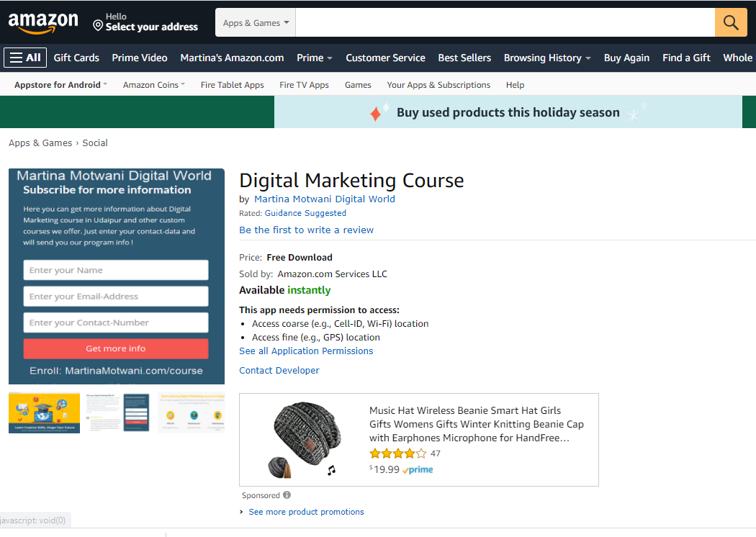Click the orange search magnifier button
Screen dimensions: 756x537
pyautogui.click(x=731, y=22)
